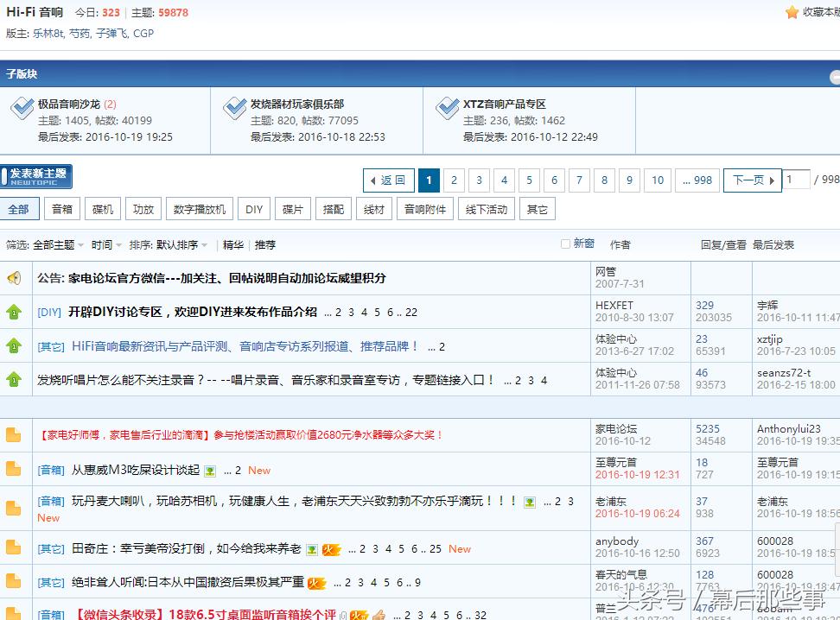Click the megaphone icon next to the announcement
Image resolution: width=840 pixels, height=620 pixels.
point(16,277)
